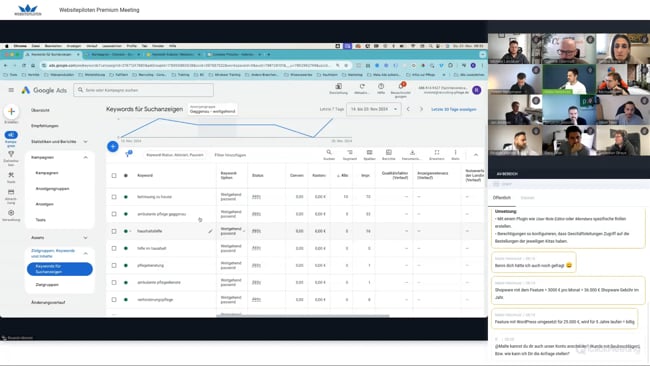Click the Erweitern fullscreen icon
The width and height of the screenshot is (650, 366).
[437, 153]
